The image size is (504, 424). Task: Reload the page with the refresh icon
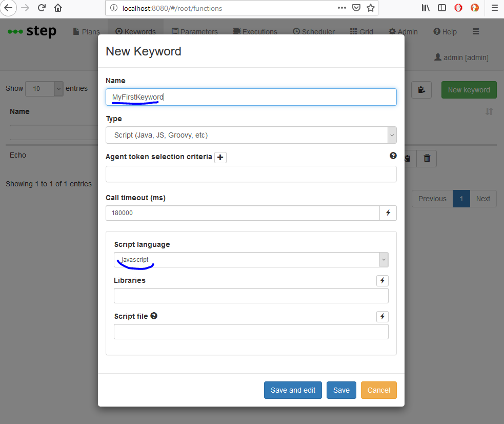click(42, 8)
